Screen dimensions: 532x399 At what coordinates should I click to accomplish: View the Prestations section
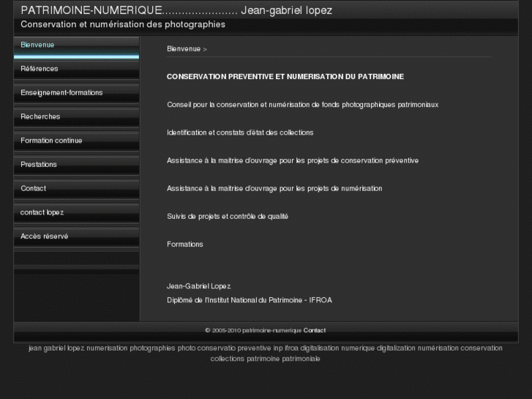76,165
